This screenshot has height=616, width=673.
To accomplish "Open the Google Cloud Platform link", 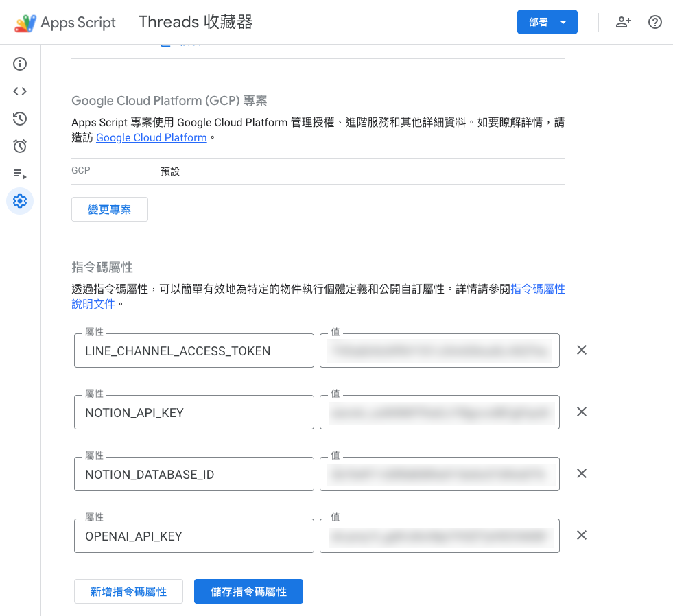I will 151,137.
